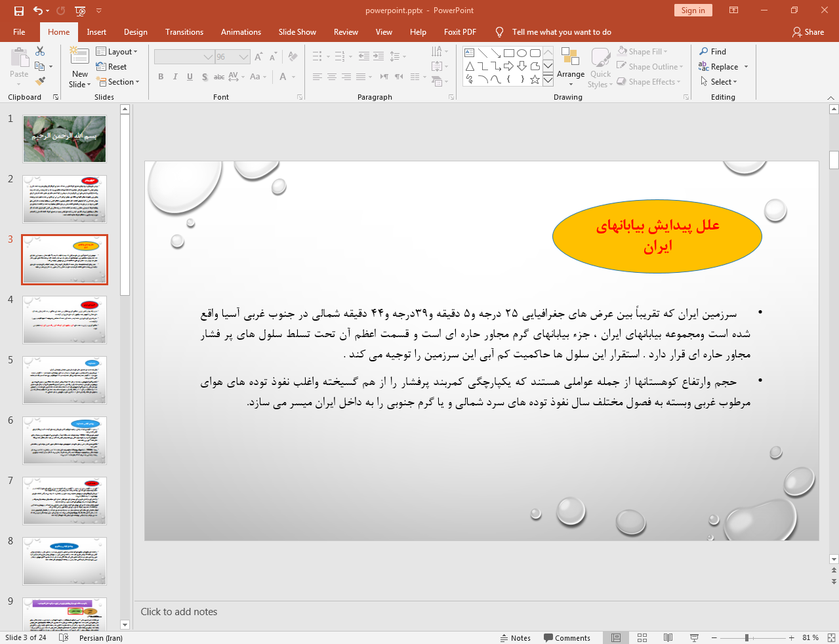Open the File menu
The height and width of the screenshot is (644, 839).
point(19,32)
